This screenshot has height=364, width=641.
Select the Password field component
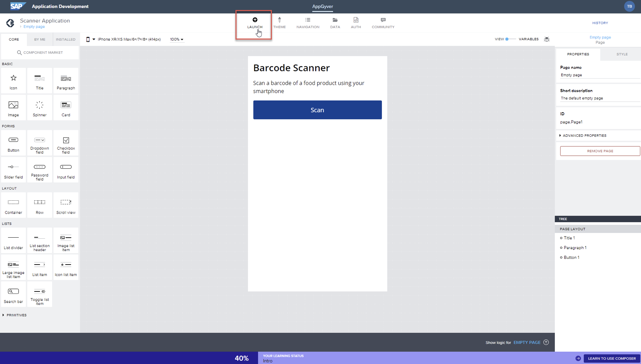40,170
